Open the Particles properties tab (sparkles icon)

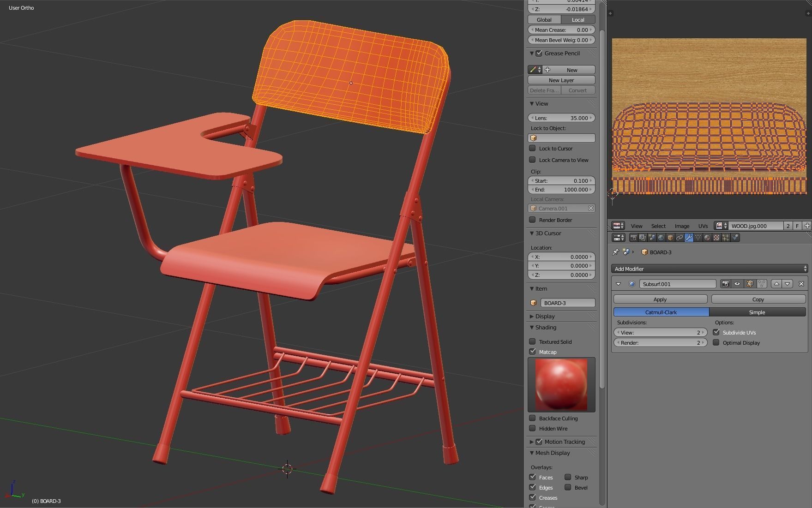coord(726,238)
